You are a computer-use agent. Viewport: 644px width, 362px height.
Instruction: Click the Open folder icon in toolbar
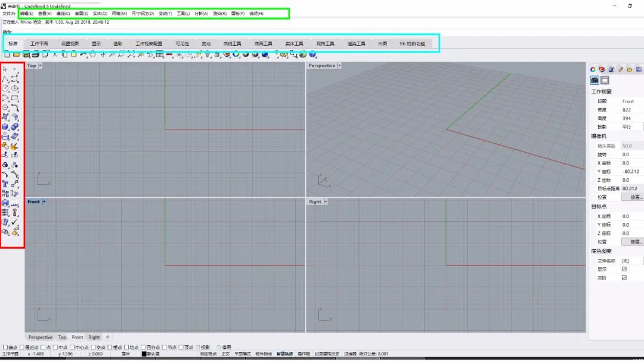[x=17, y=54]
